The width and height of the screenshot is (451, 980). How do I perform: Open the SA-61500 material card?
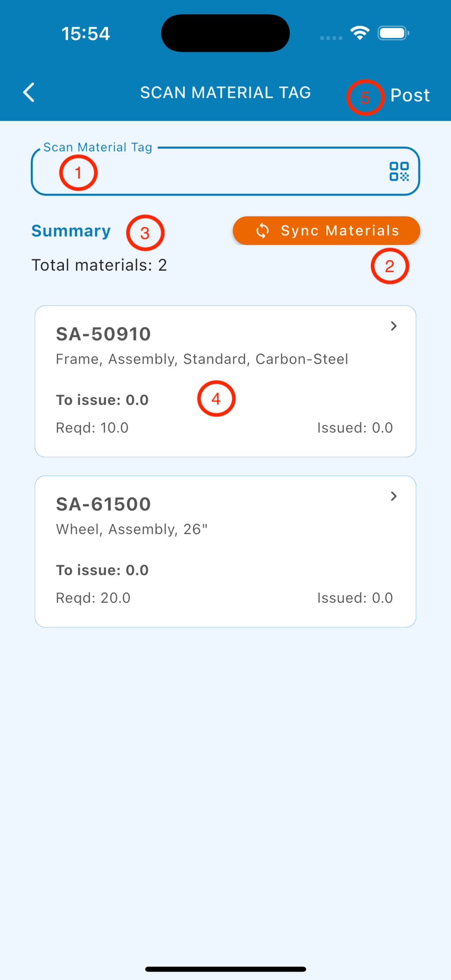[225, 551]
